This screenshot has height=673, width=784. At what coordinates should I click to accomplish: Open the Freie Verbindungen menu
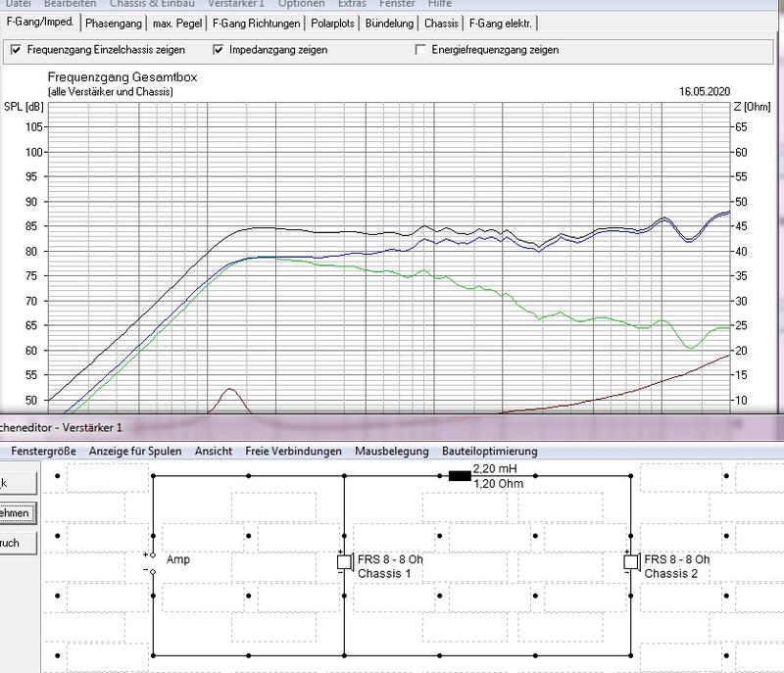click(293, 451)
